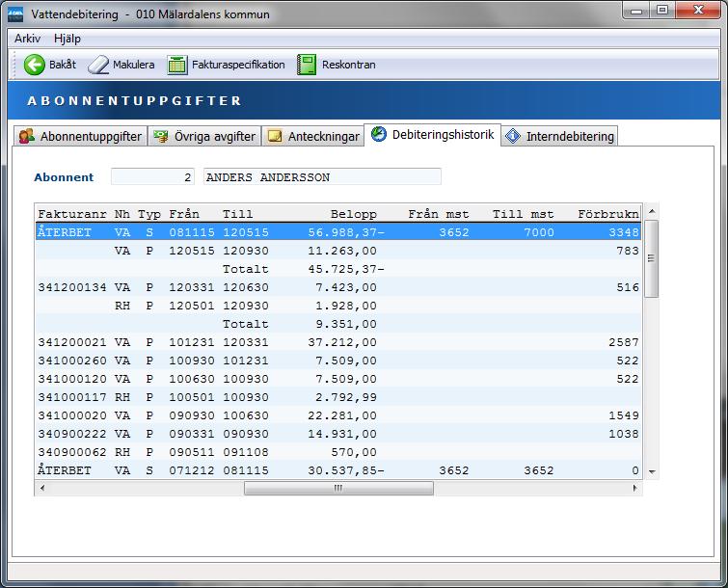The height and width of the screenshot is (588, 728).
Task: Select invoice row 341000260
Action: point(338,361)
